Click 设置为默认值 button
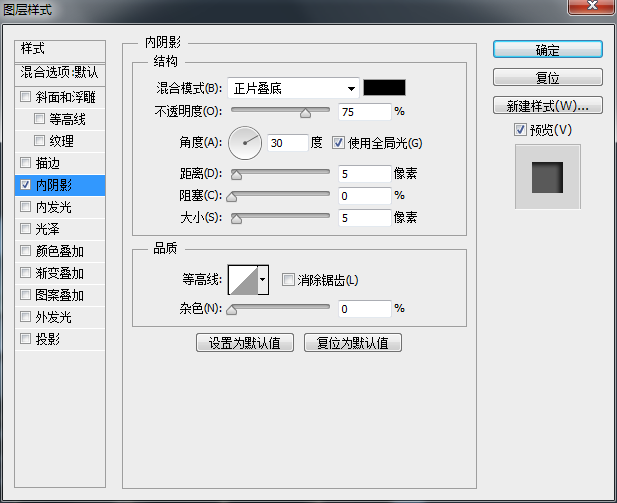The width and height of the screenshot is (617, 503). click(x=245, y=343)
